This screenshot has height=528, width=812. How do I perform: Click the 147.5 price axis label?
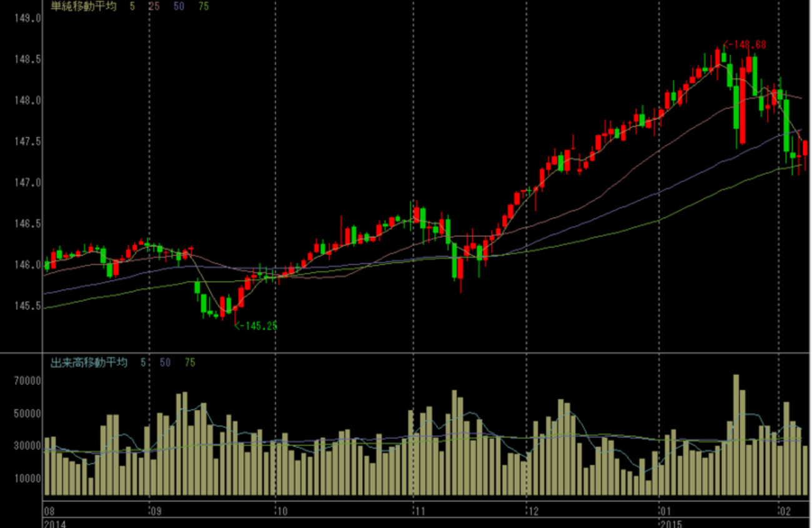(27, 142)
